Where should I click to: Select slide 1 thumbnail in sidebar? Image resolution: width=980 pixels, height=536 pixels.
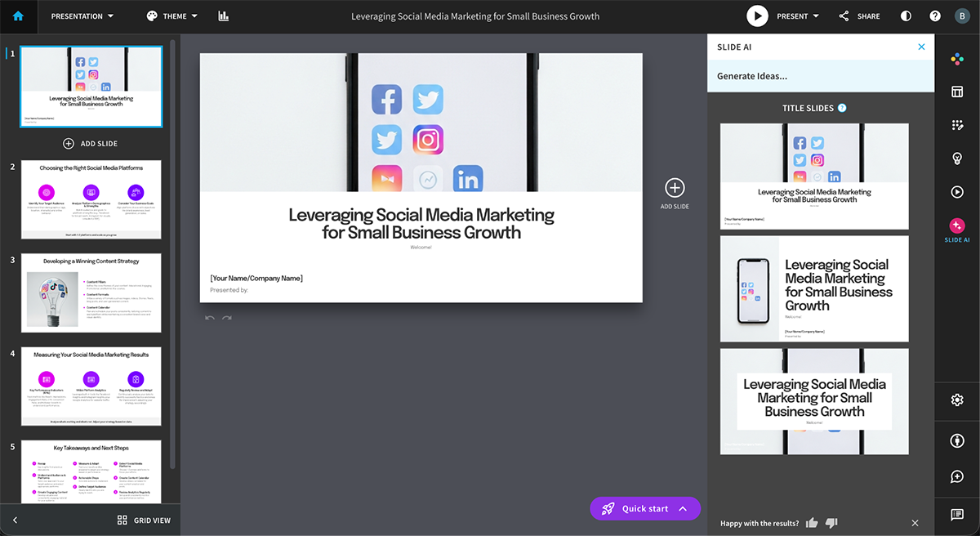pos(91,87)
